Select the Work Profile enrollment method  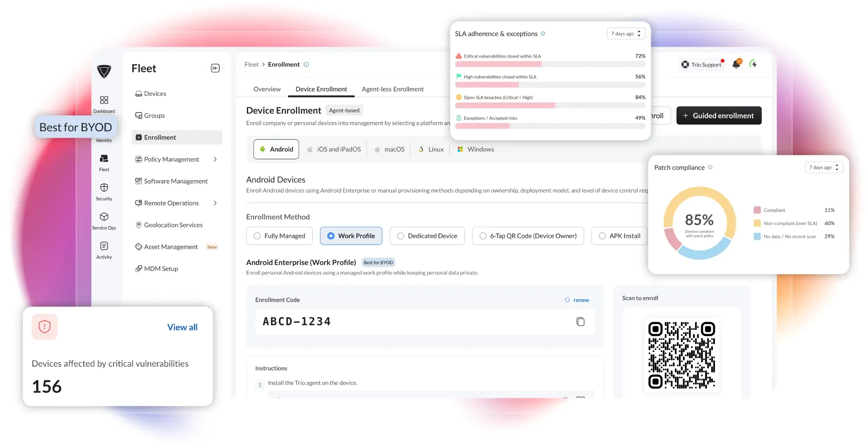click(x=351, y=236)
